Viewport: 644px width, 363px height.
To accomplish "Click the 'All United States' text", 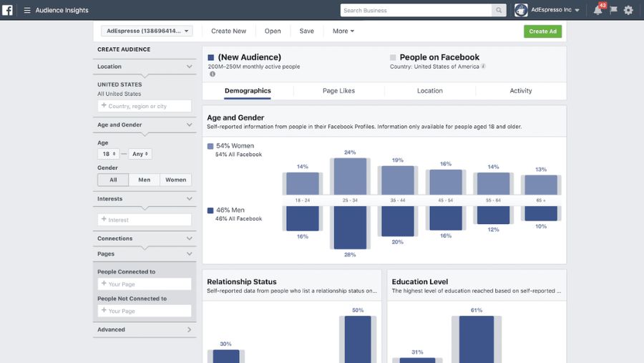I will (x=119, y=94).
